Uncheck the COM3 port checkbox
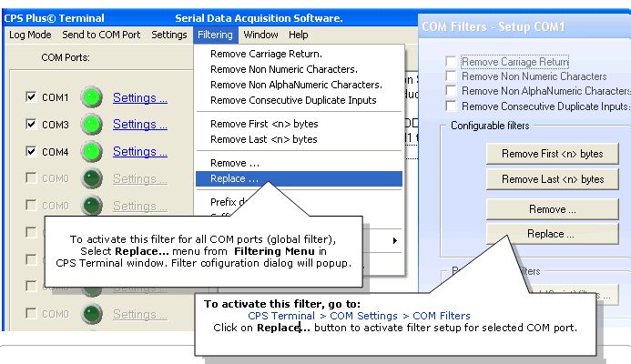Image resolution: width=631 pixels, height=364 pixels. click(x=31, y=124)
